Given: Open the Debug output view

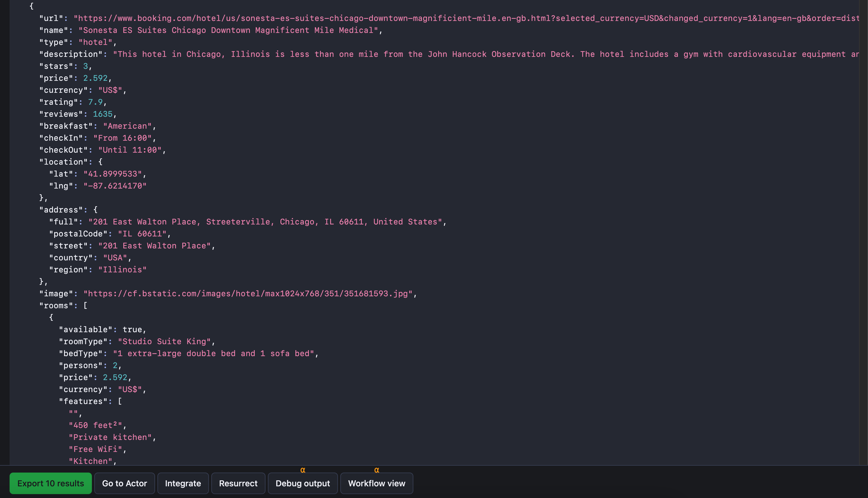Looking at the screenshot, I should [x=303, y=483].
